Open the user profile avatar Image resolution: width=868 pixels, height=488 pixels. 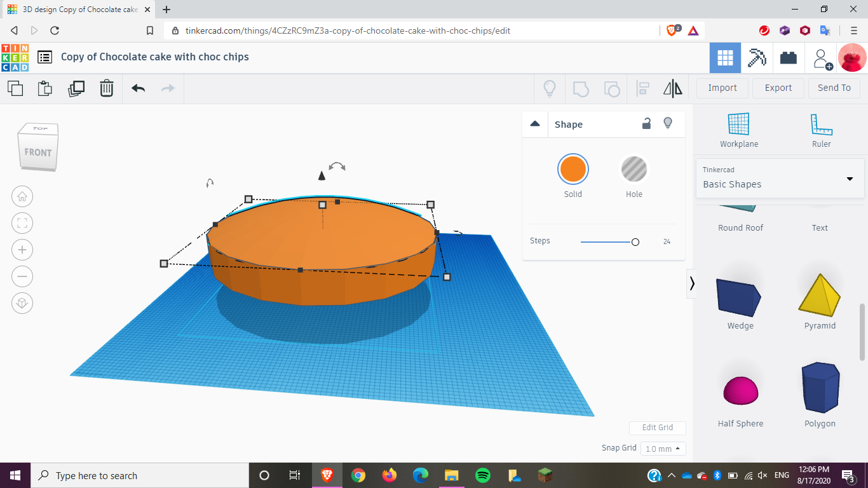pos(852,58)
